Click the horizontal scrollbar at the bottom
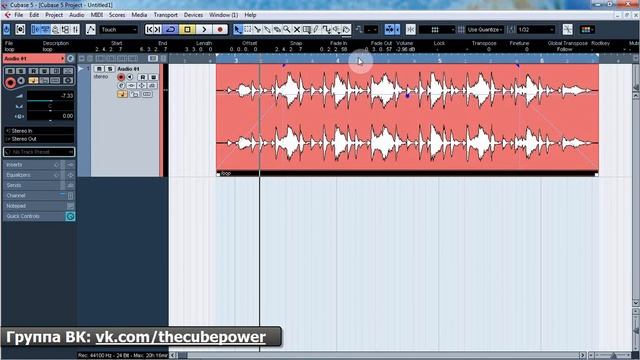 378,356
